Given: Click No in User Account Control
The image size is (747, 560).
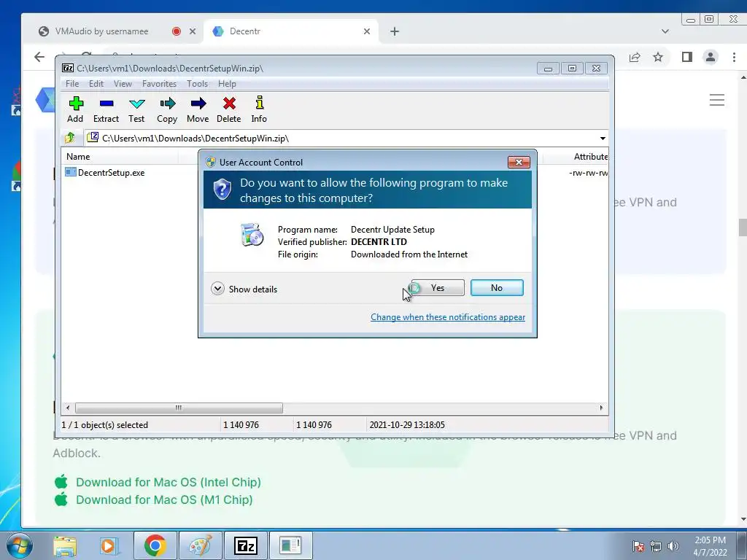Looking at the screenshot, I should coord(497,287).
